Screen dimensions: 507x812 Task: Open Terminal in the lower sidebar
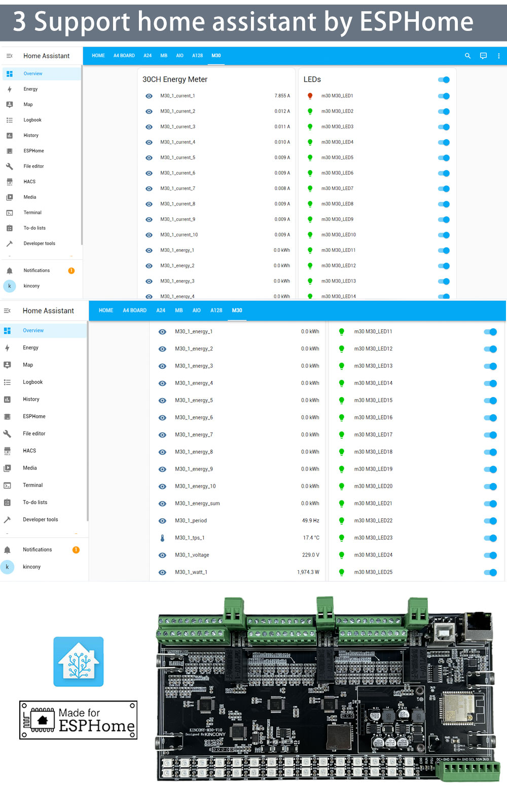pyautogui.click(x=32, y=485)
